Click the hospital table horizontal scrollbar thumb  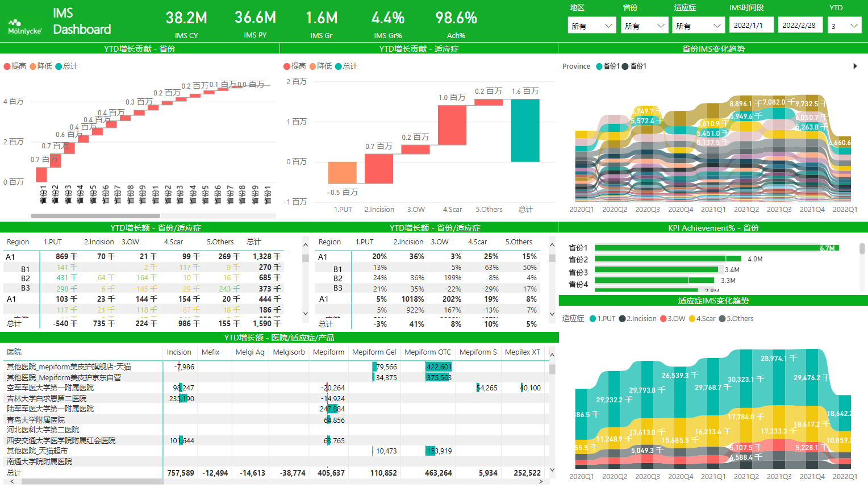91,481
